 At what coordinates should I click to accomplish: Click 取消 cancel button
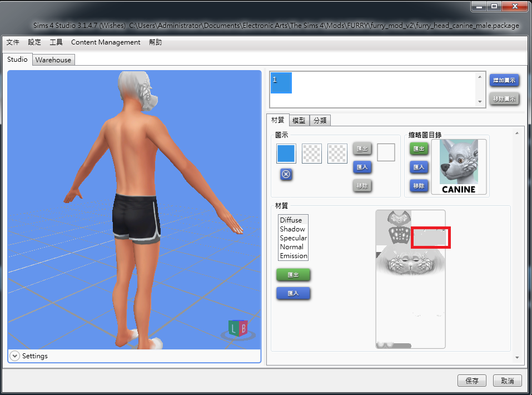coord(507,381)
